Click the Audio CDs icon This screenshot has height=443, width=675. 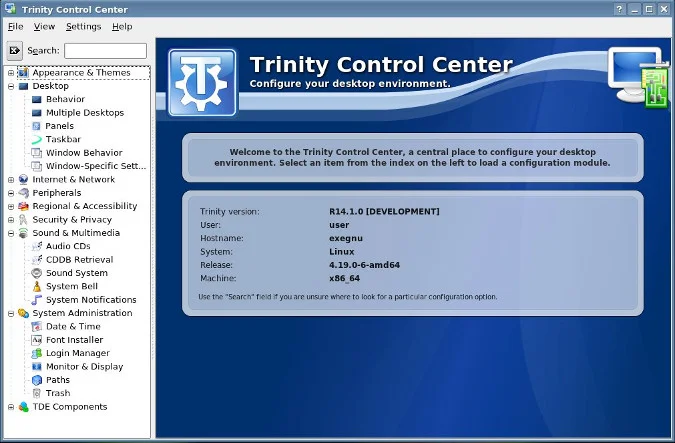[37, 246]
